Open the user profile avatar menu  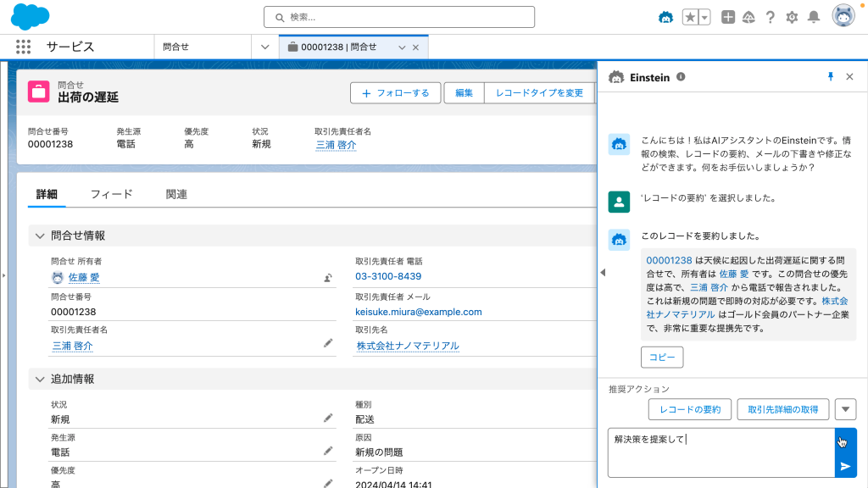coord(843,16)
